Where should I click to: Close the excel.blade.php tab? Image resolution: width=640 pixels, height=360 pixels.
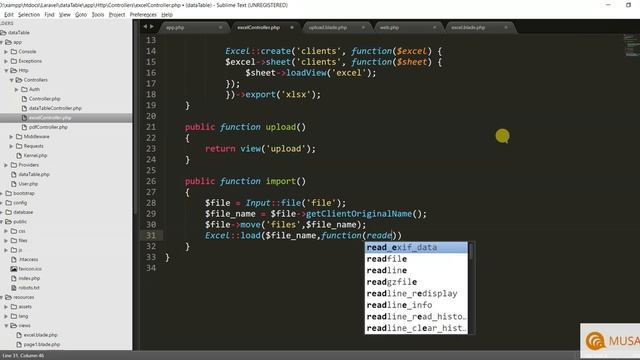click(506, 27)
